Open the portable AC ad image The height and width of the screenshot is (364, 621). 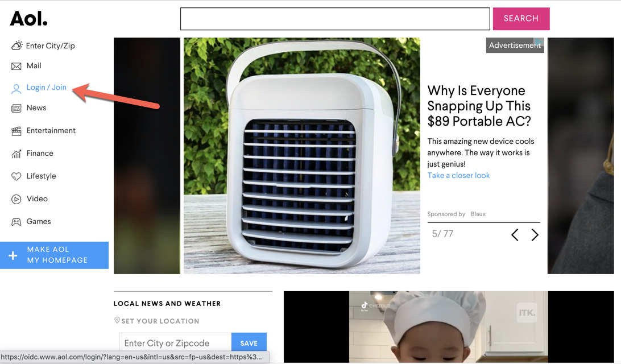[302, 156]
